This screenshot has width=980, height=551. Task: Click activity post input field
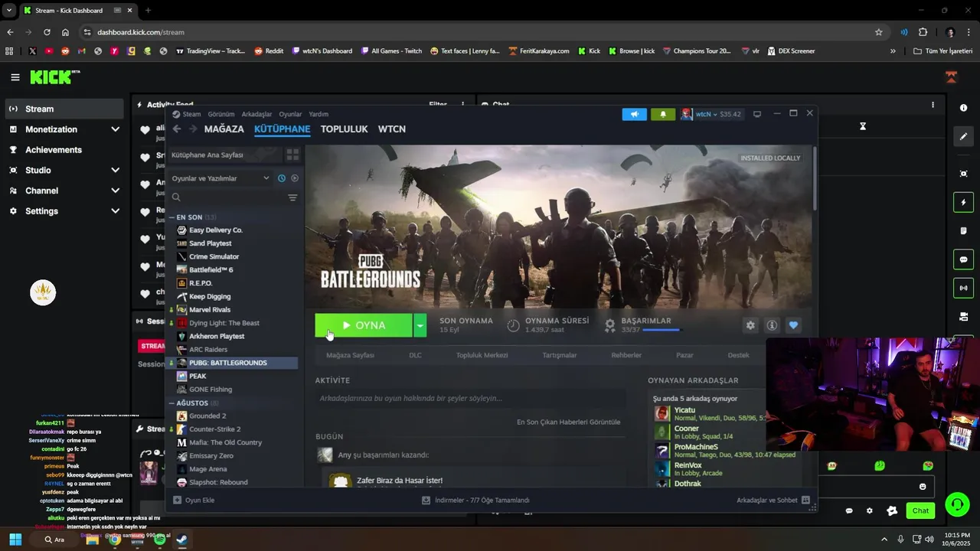coord(470,398)
